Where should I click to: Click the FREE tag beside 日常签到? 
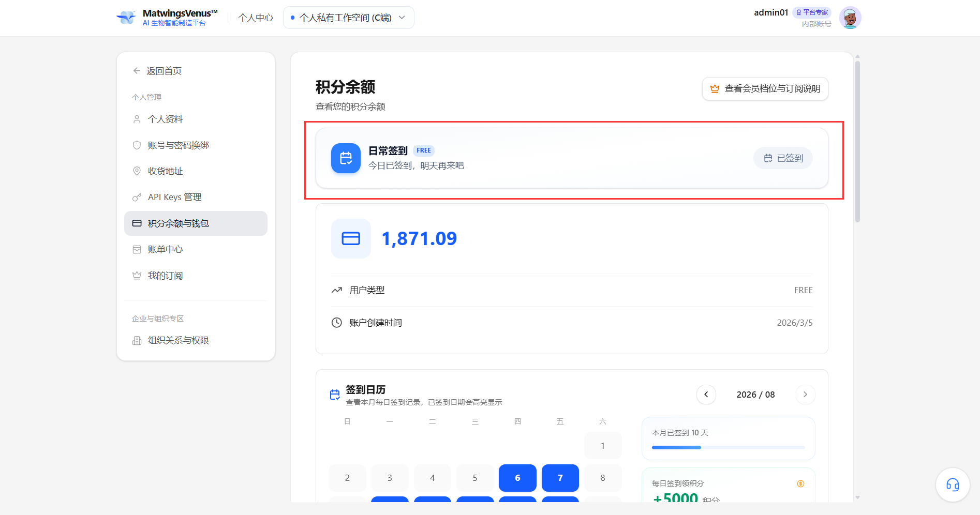click(424, 150)
